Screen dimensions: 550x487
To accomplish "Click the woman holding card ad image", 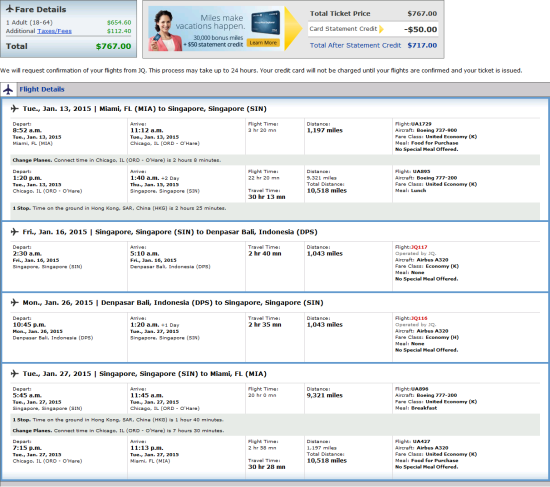I will [x=164, y=30].
